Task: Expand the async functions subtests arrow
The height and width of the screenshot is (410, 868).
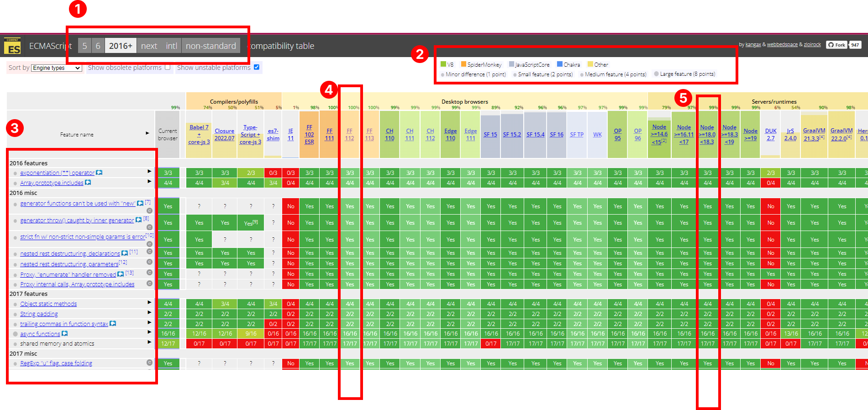Action: [x=149, y=332]
